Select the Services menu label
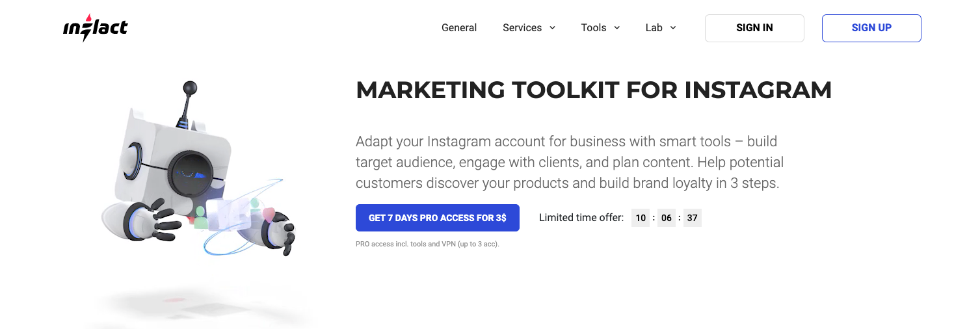Viewport: 980px width, 329px height. (522, 28)
